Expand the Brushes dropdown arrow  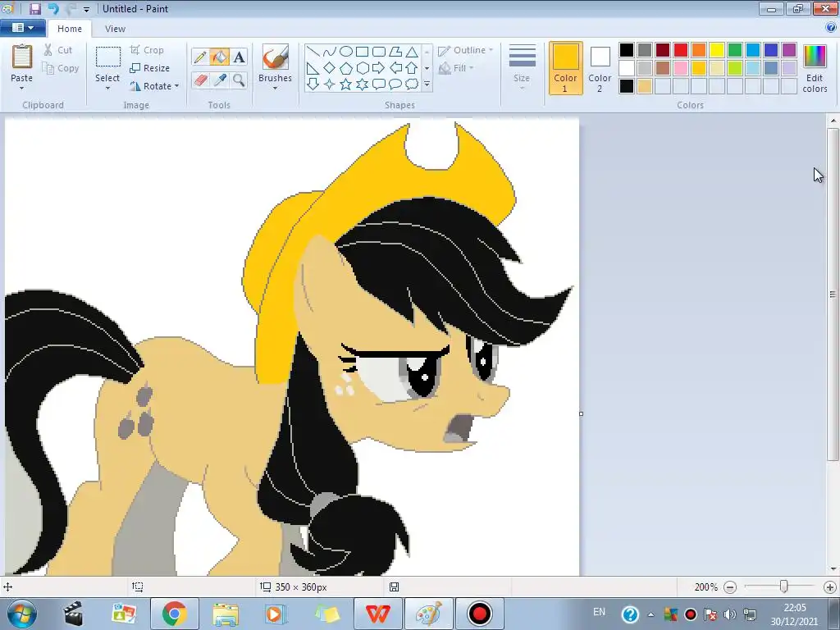(x=275, y=89)
